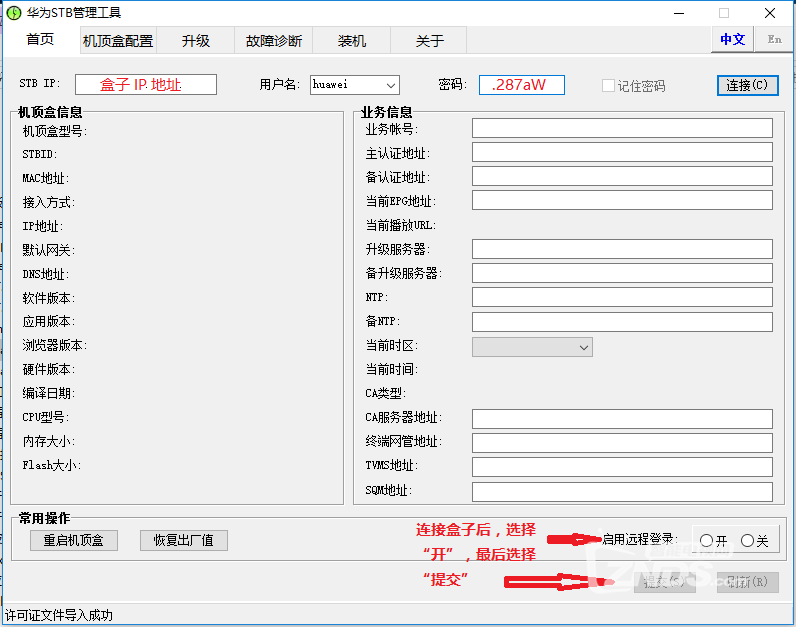Expand the 用户名 huawei dropdown

[x=390, y=85]
